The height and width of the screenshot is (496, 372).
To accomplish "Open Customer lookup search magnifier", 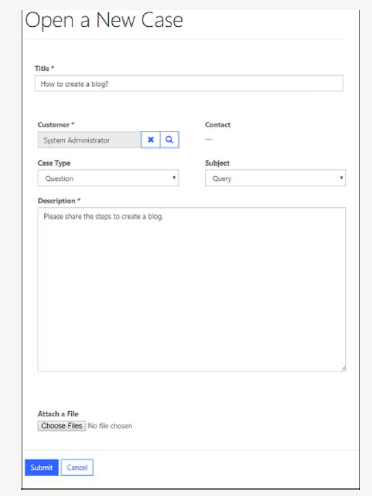I will pos(170,140).
